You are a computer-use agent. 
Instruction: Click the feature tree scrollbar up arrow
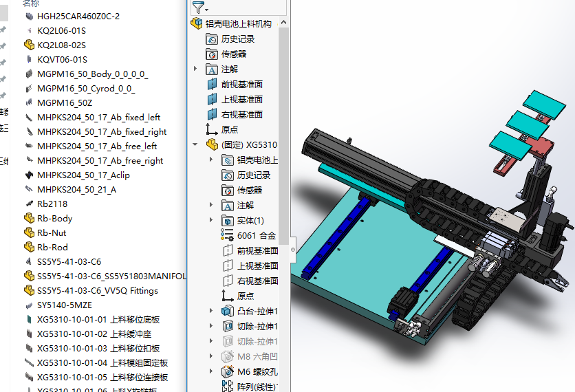[x=283, y=23]
